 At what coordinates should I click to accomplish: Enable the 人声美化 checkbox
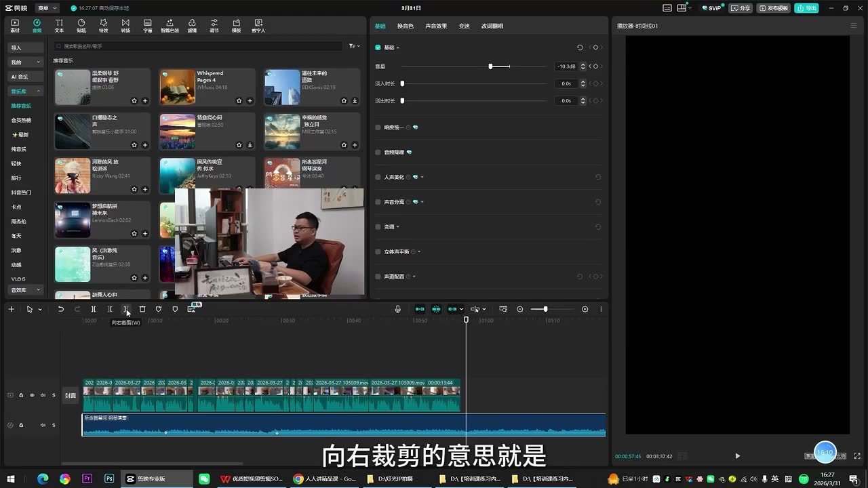click(378, 177)
